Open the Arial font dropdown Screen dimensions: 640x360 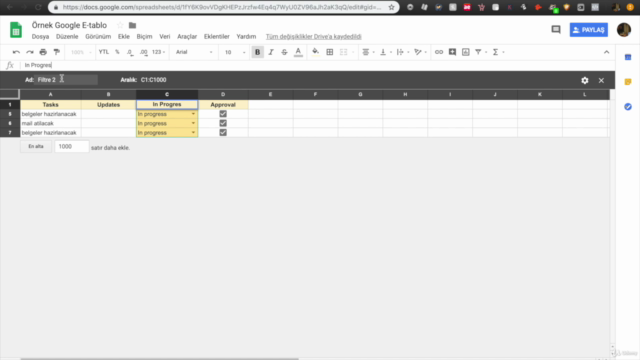click(x=194, y=52)
